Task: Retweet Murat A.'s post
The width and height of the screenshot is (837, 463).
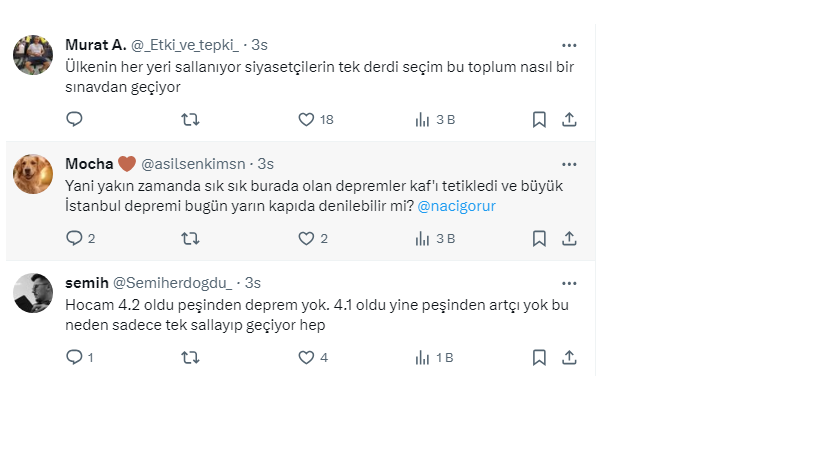Action: tap(189, 120)
